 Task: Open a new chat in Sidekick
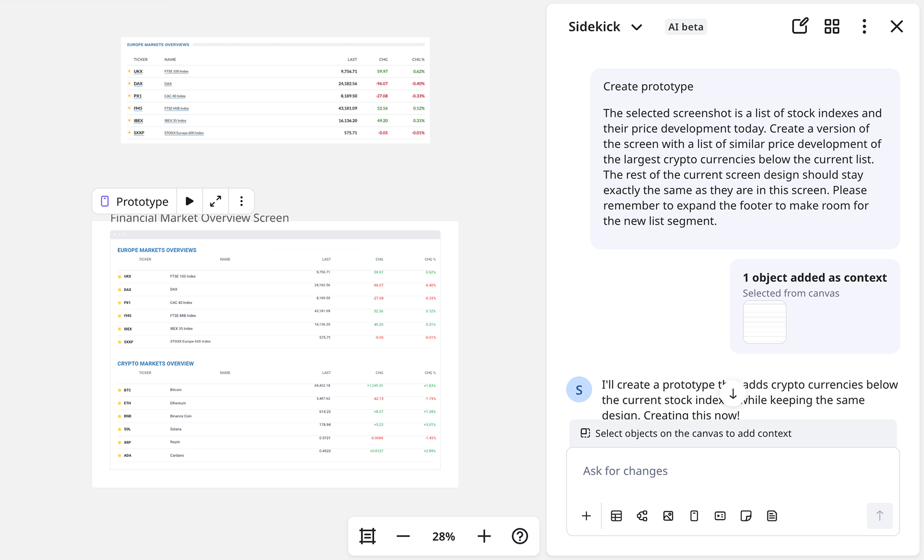pos(800,25)
